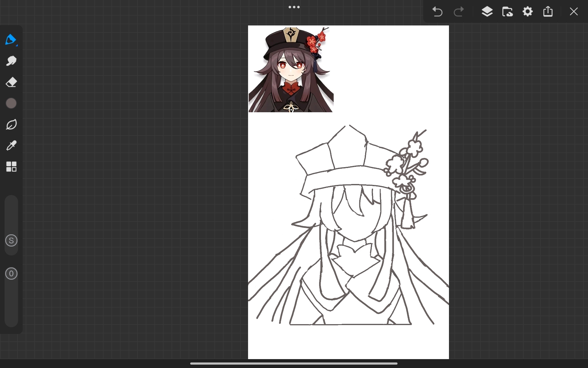
Task: Tap the S brush size indicator
Action: click(x=11, y=240)
